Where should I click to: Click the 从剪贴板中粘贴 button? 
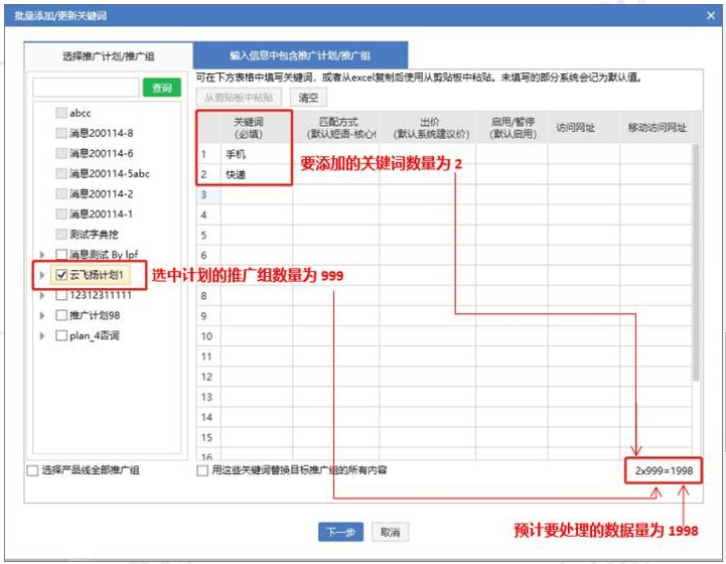pyautogui.click(x=239, y=97)
